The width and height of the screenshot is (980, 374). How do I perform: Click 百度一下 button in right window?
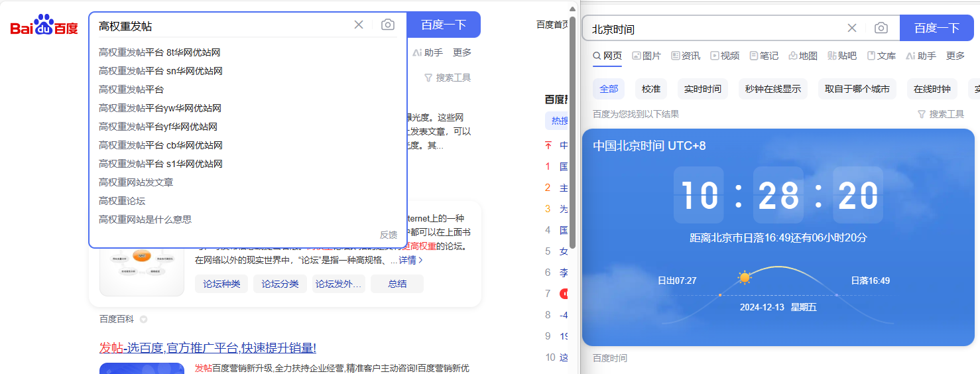(x=937, y=28)
